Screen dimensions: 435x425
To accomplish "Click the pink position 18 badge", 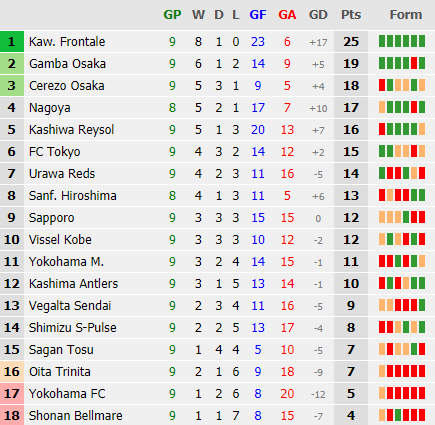I will pos(12,415).
